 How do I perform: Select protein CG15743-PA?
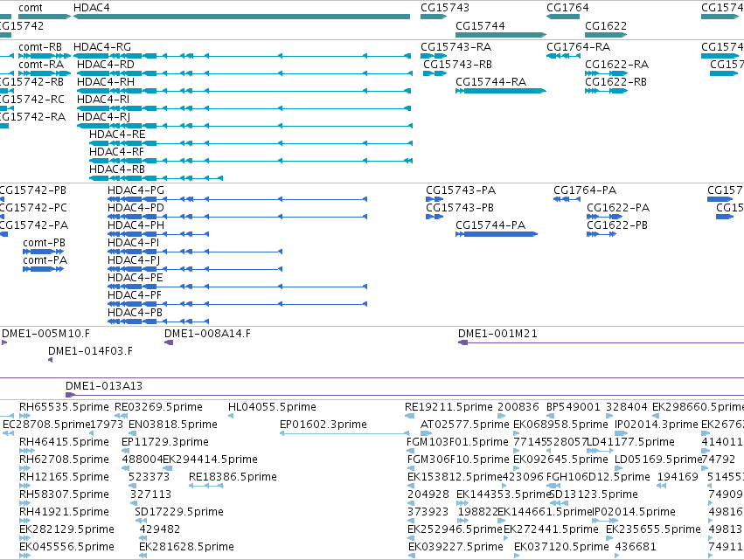pos(435,199)
